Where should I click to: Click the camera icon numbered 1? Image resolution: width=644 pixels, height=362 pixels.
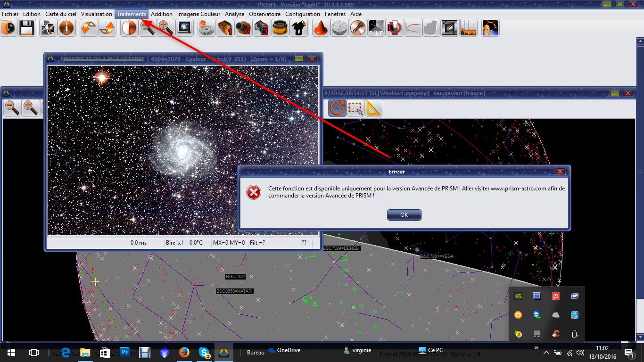(x=225, y=28)
